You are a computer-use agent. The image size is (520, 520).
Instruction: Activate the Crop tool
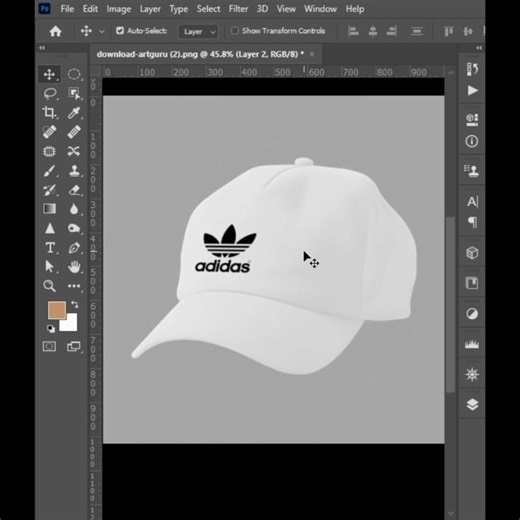click(49, 113)
